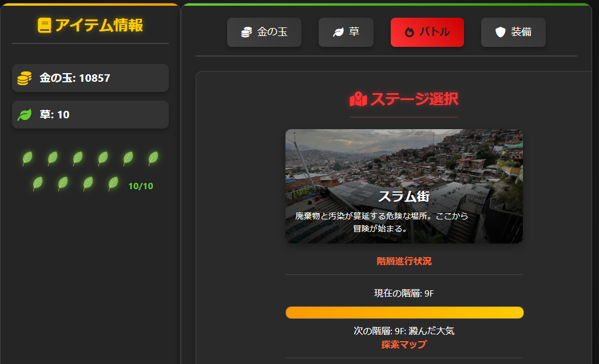
Task: Click the shield icon in 装備 tab
Action: coord(501,32)
